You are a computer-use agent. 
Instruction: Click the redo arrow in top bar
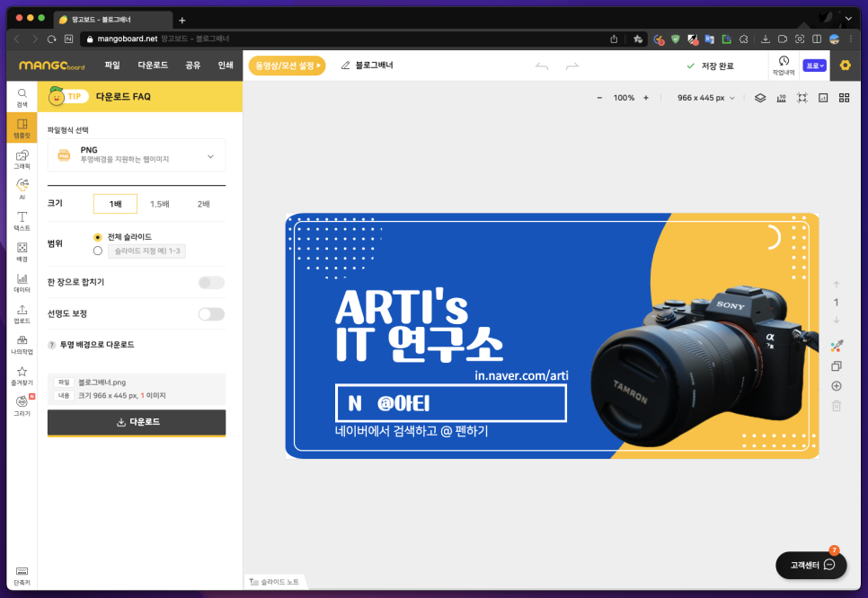(571, 66)
